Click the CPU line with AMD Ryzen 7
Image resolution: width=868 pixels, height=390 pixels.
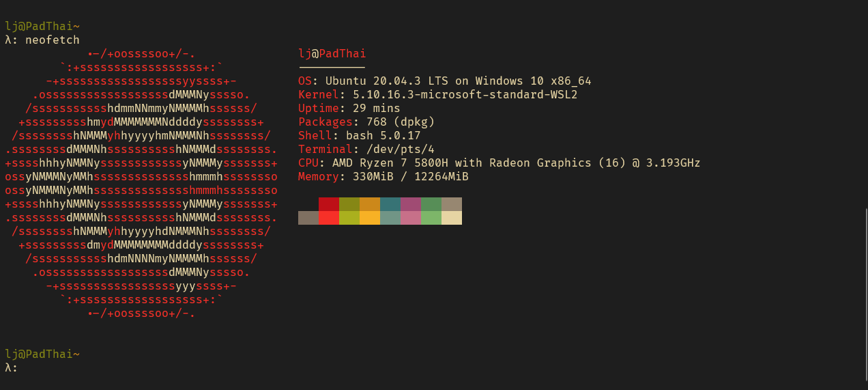click(x=500, y=163)
